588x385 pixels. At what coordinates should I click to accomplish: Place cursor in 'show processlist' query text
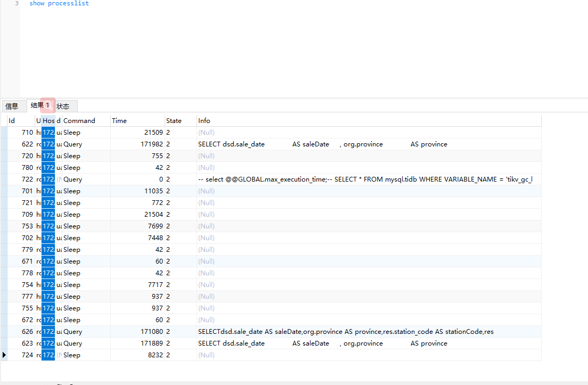pos(59,4)
